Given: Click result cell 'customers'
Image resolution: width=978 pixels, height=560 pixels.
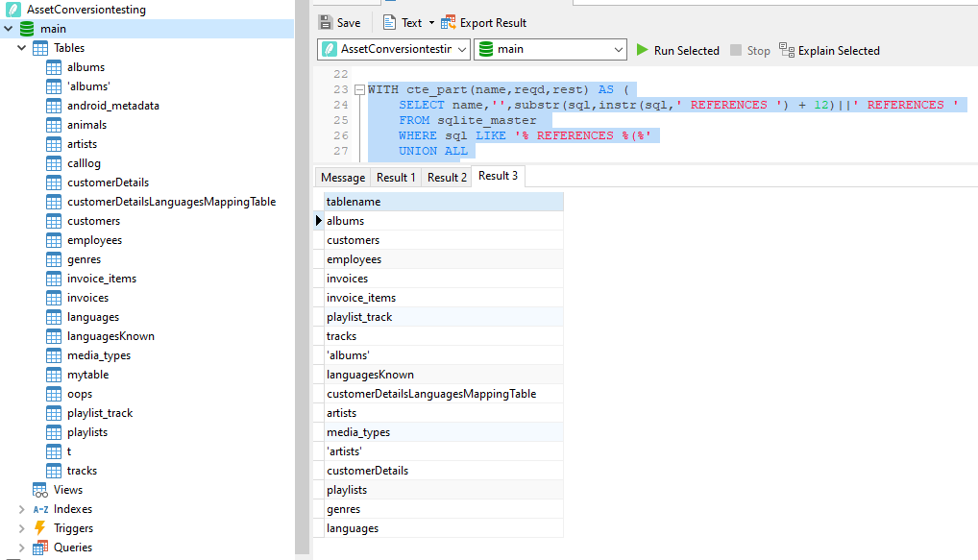Looking at the screenshot, I should tap(444, 240).
